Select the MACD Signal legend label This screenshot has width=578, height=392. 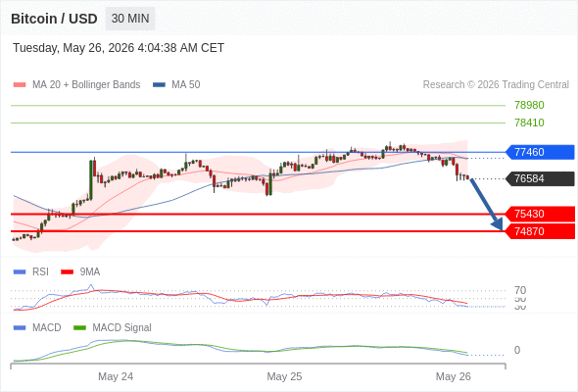point(121,328)
